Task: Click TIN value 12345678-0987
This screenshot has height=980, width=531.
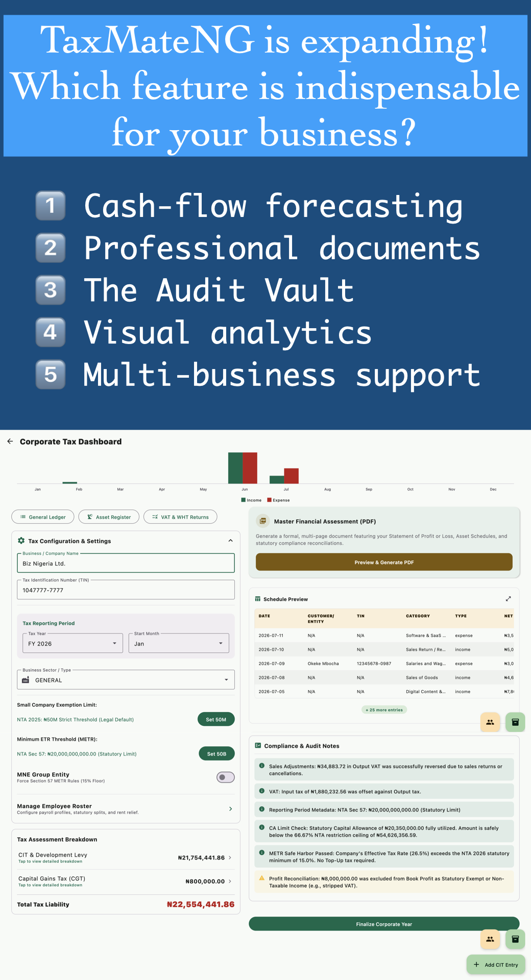Action: (374, 663)
